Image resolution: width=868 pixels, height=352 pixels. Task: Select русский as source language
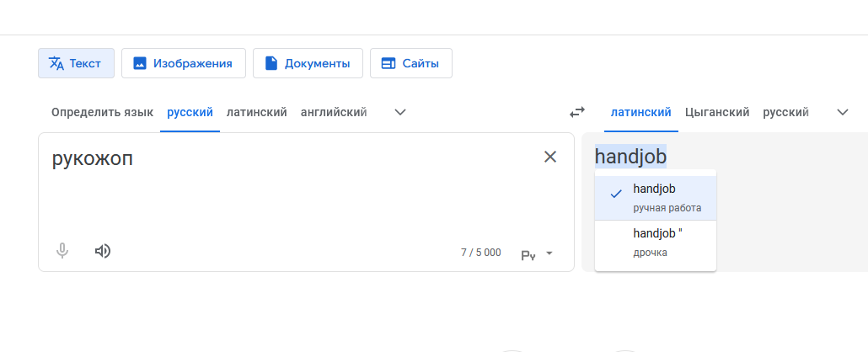(190, 112)
